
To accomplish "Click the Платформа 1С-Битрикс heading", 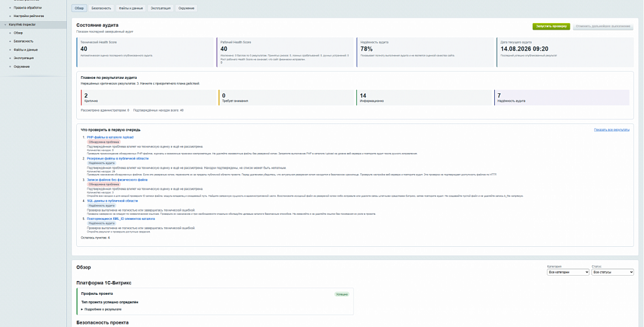I will tap(104, 283).
